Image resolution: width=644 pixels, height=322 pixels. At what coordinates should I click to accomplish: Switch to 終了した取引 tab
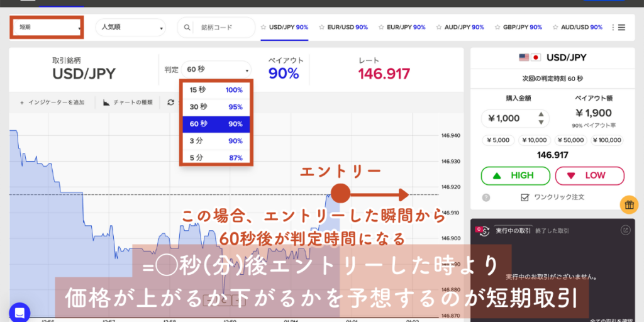552,231
